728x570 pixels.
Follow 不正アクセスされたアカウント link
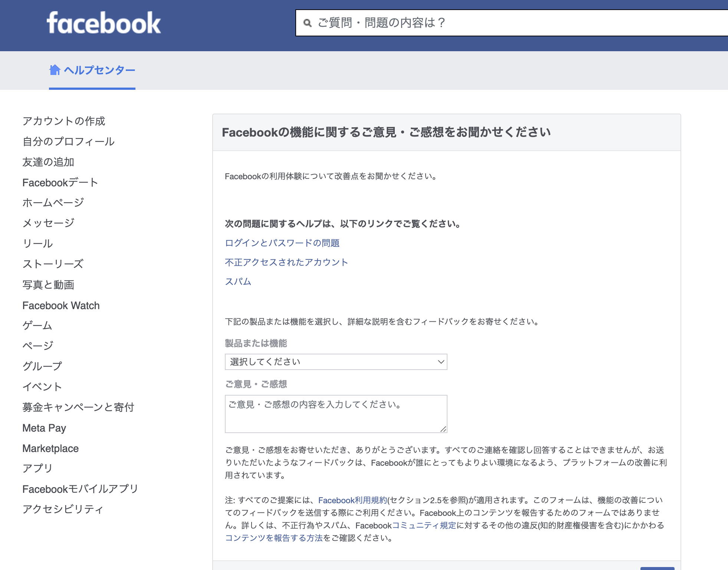(286, 262)
